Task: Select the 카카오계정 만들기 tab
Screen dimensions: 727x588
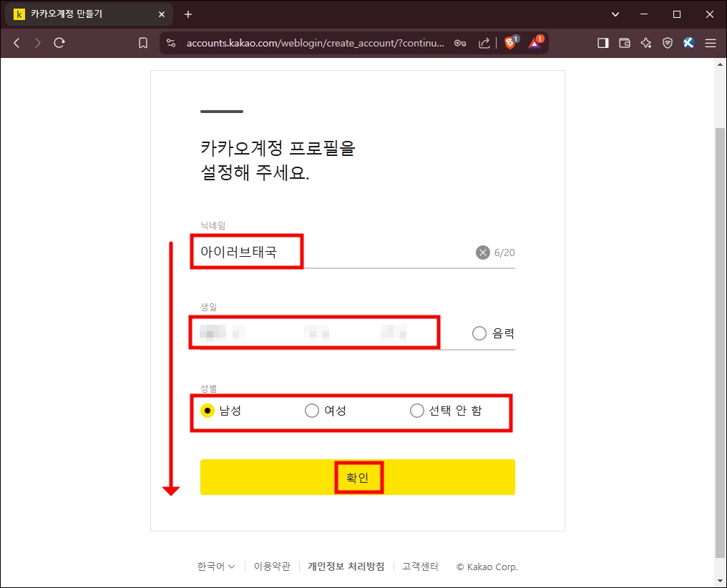Action: (89, 14)
